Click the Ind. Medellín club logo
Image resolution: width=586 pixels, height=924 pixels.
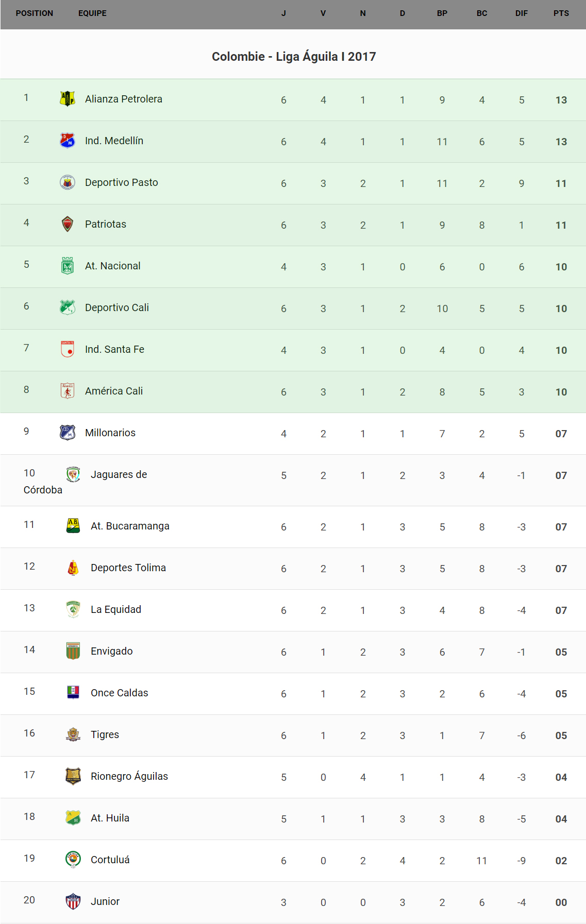[x=68, y=140]
